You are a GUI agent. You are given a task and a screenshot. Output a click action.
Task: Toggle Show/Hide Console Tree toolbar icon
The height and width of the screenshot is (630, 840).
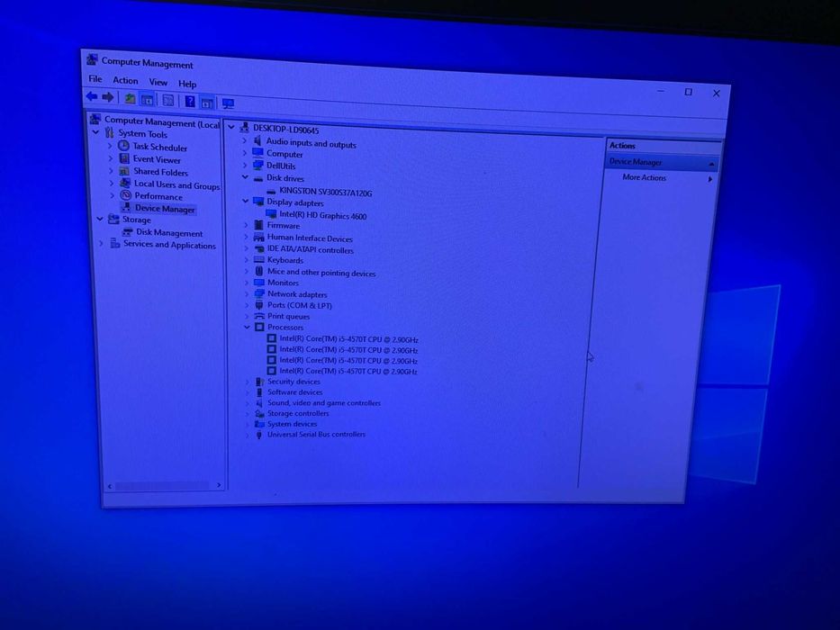click(147, 100)
